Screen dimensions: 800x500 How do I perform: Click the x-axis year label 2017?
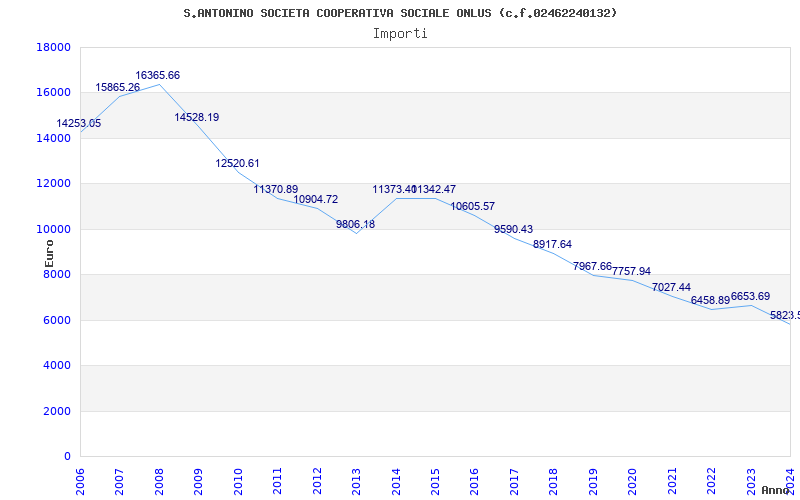(x=514, y=480)
